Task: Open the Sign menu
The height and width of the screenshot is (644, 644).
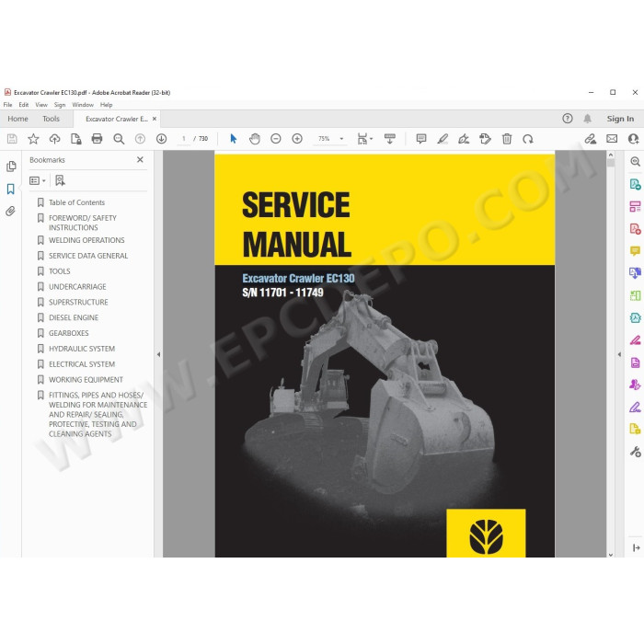Action: [60, 105]
